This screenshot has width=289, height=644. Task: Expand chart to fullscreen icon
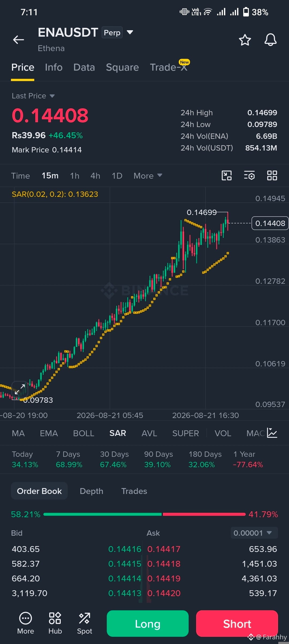[20, 389]
